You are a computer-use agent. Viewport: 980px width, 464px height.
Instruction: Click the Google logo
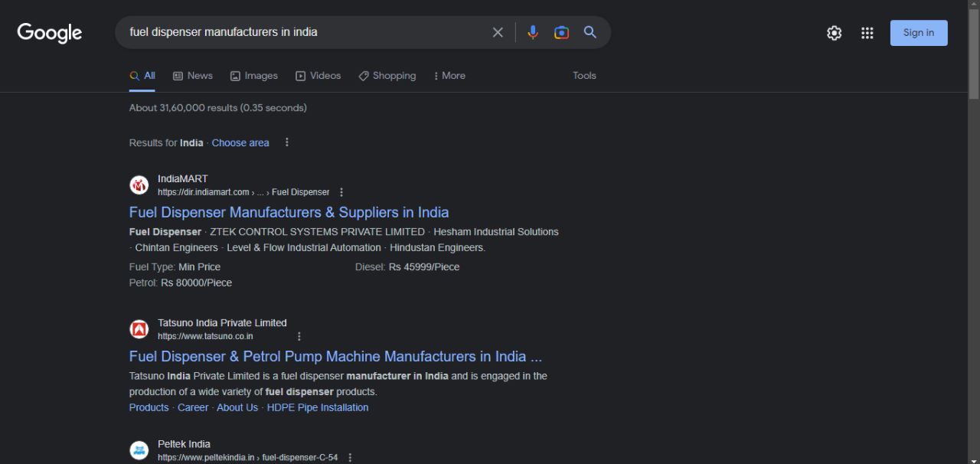pyautogui.click(x=50, y=33)
